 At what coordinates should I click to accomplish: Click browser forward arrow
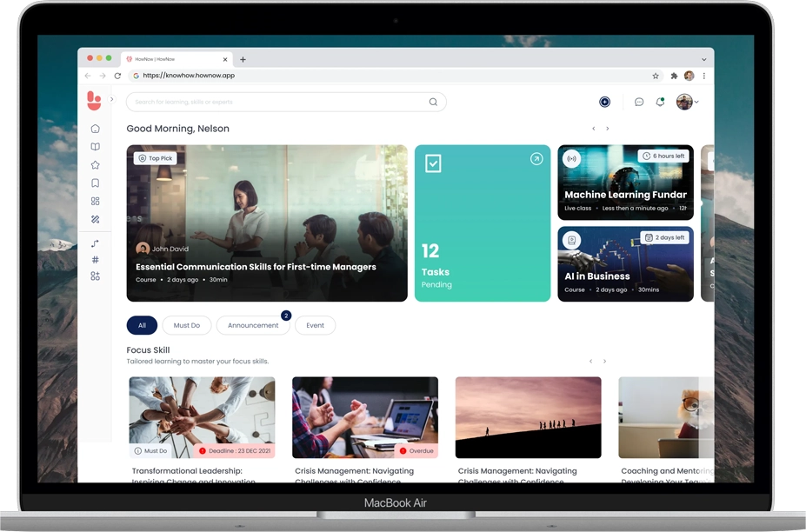click(x=103, y=76)
